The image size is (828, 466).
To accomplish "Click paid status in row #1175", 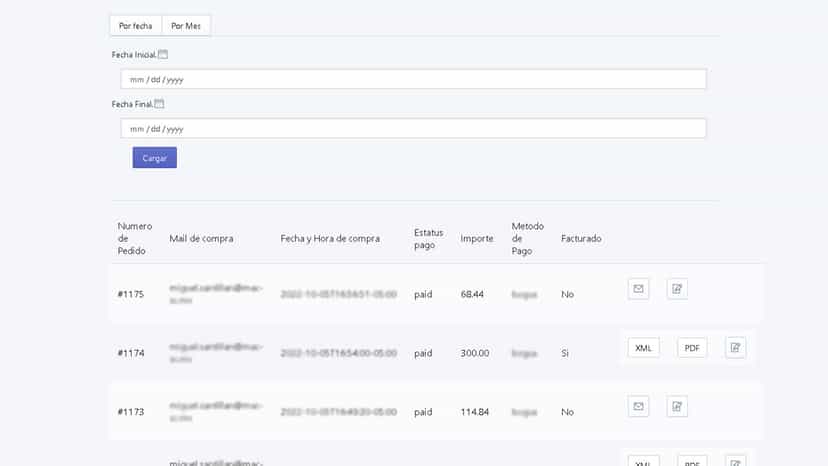I will (423, 294).
